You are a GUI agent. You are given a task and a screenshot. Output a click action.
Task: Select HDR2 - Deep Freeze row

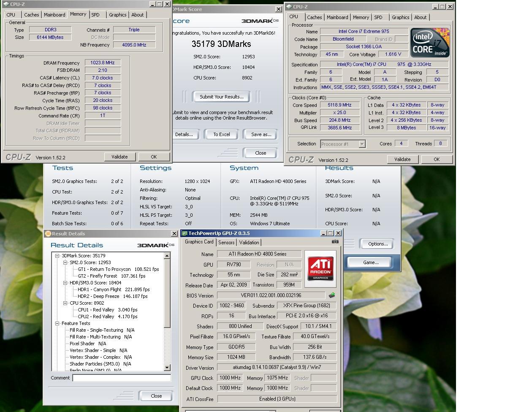point(113,296)
